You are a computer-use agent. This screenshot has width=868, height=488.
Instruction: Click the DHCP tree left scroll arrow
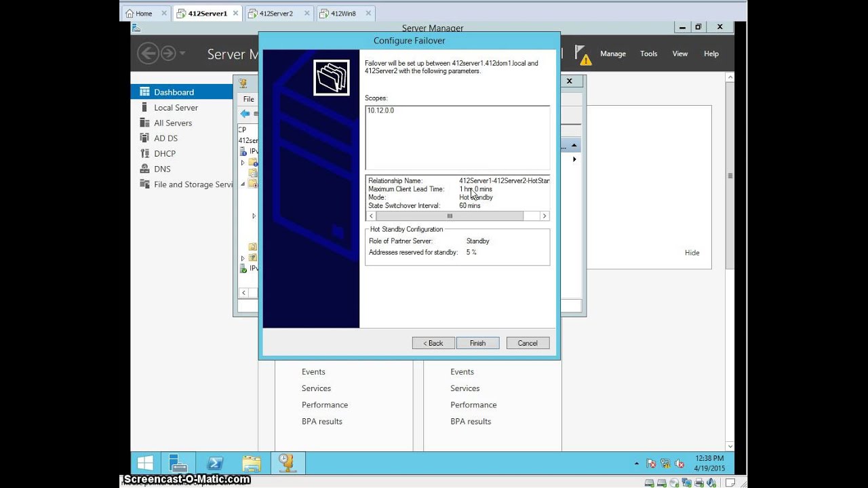[243, 293]
